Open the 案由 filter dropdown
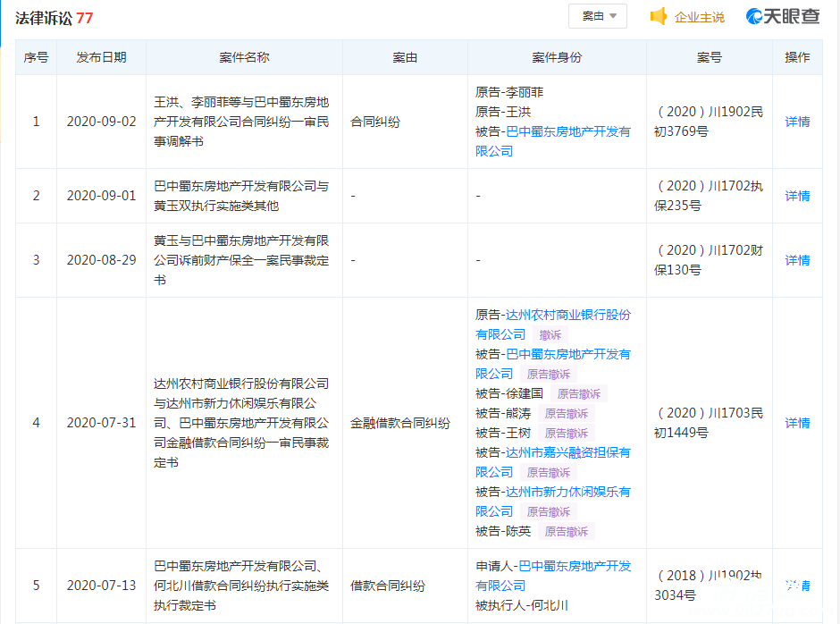Viewport: 840px width, 624px height. click(598, 17)
